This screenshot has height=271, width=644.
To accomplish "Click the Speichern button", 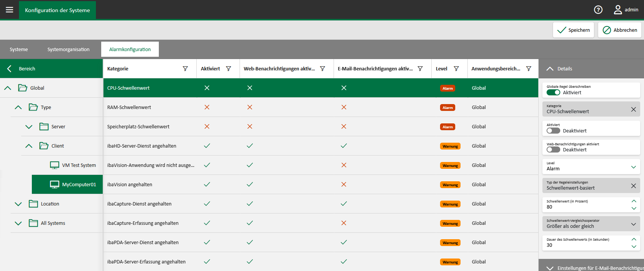I will [x=573, y=30].
